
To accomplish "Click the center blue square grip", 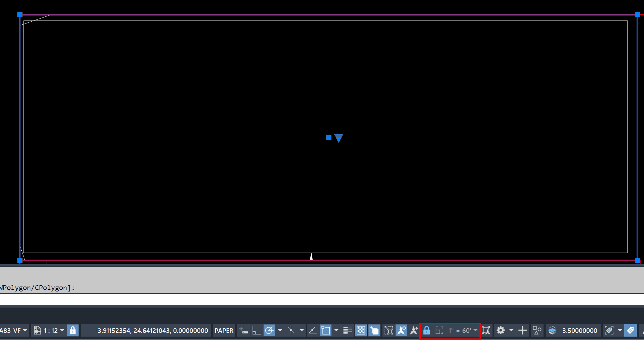I will click(329, 138).
